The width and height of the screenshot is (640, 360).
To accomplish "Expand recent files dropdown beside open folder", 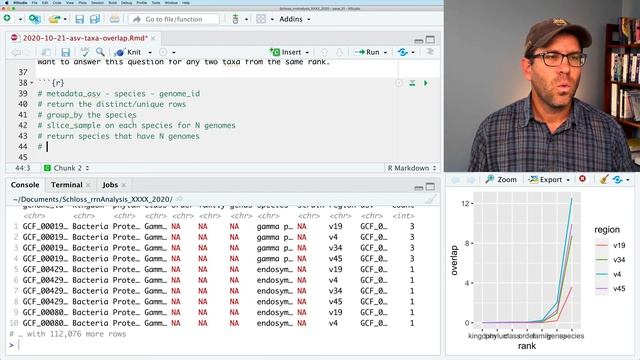I will pos(65,19).
